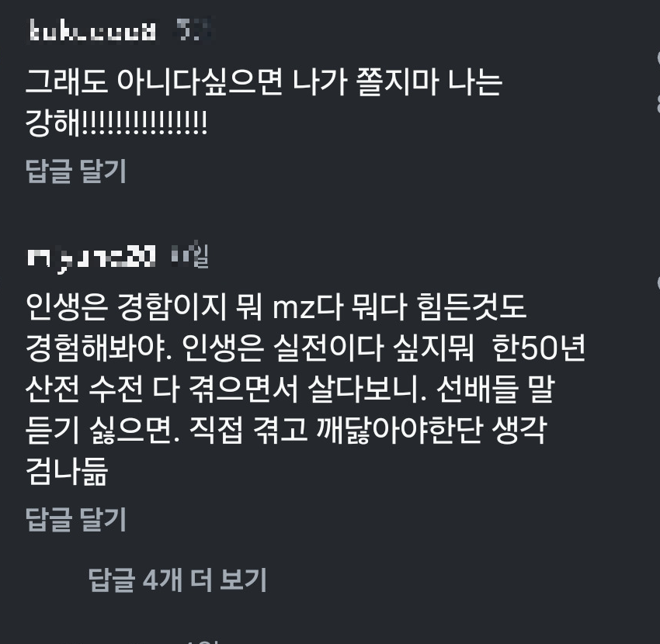The width and height of the screenshot is (660, 644).
Task: Click the cut-off timestamp at the bottom edge
Action: [x=202, y=642]
